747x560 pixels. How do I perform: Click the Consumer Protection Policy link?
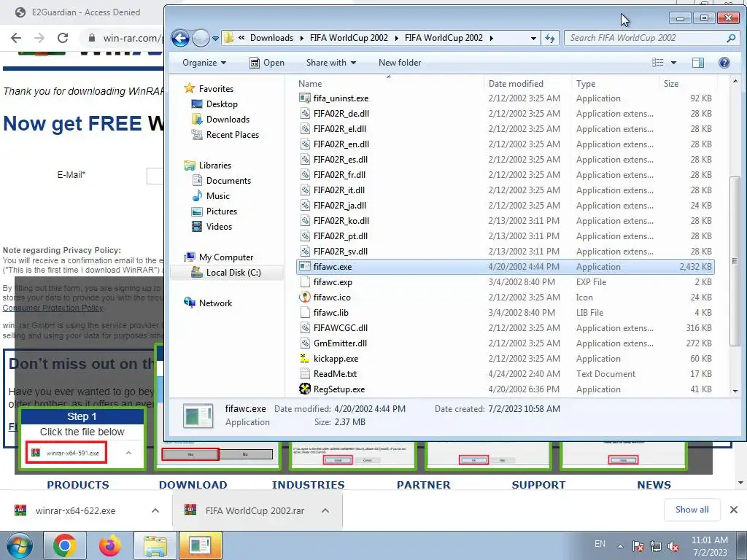[x=53, y=308]
